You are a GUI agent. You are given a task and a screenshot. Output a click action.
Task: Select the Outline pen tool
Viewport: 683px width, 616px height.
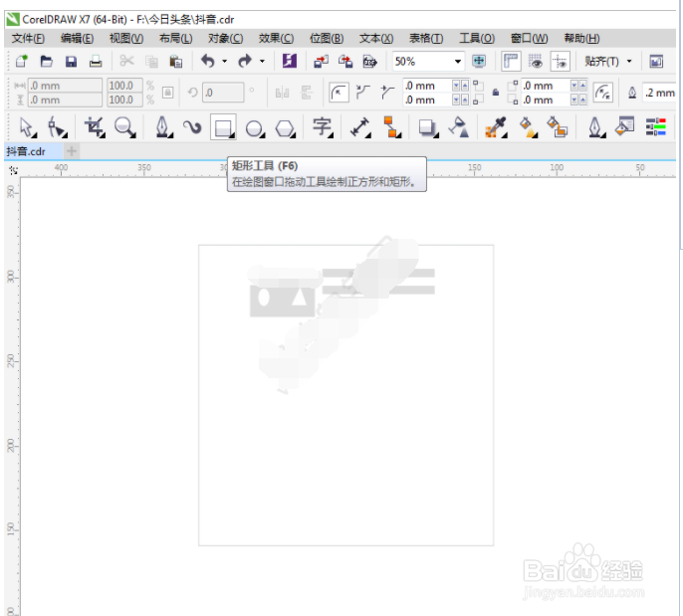596,127
